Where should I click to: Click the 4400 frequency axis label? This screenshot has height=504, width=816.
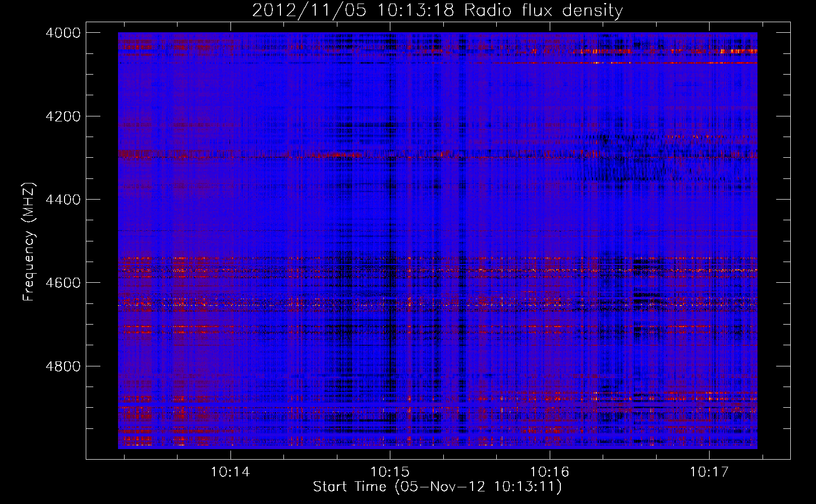(63, 200)
